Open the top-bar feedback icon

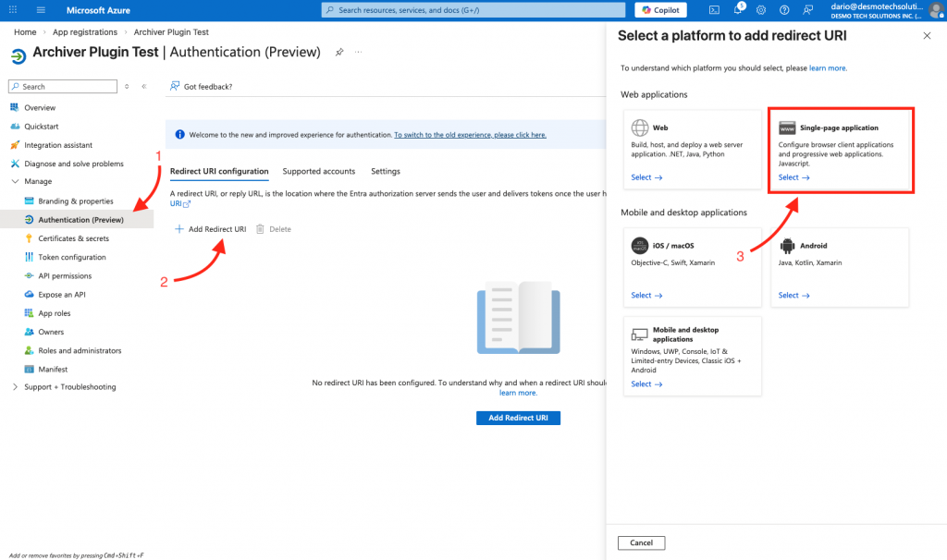coord(807,9)
